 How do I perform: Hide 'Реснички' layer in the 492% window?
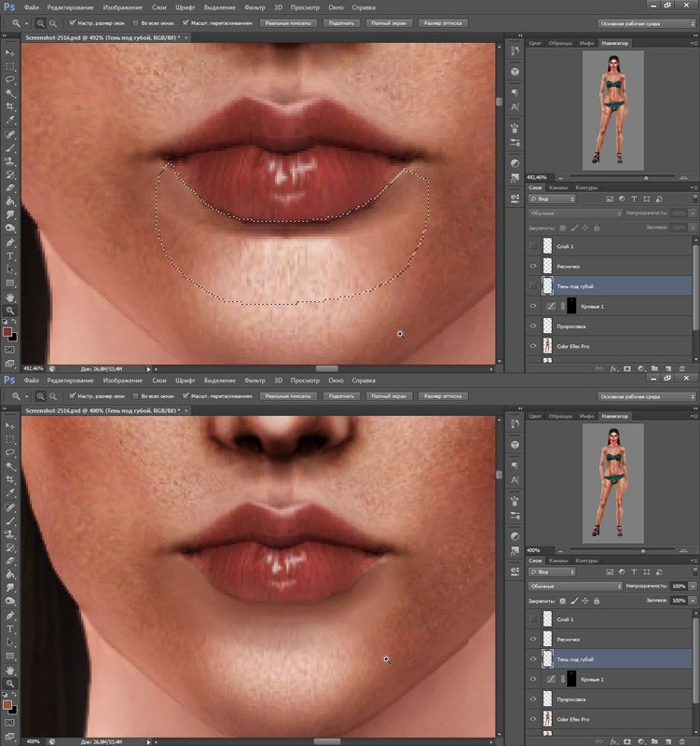(532, 266)
